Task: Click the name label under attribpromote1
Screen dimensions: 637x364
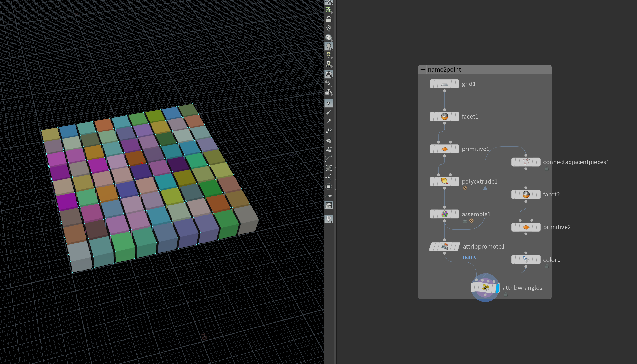Action: pyautogui.click(x=469, y=257)
